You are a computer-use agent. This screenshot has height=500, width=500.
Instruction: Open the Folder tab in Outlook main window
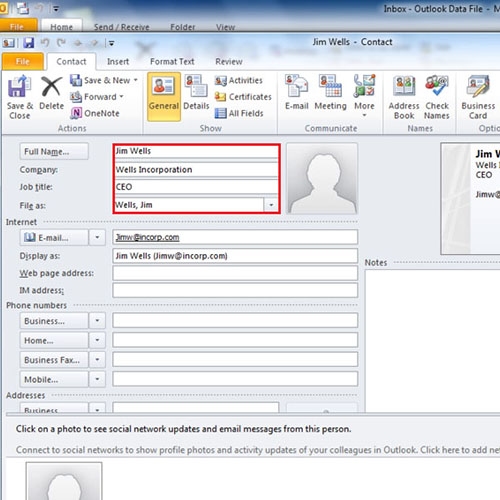coord(183,27)
